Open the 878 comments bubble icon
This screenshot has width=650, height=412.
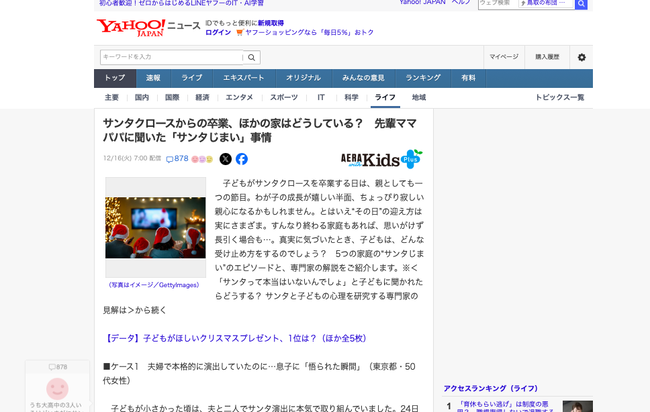pos(177,159)
